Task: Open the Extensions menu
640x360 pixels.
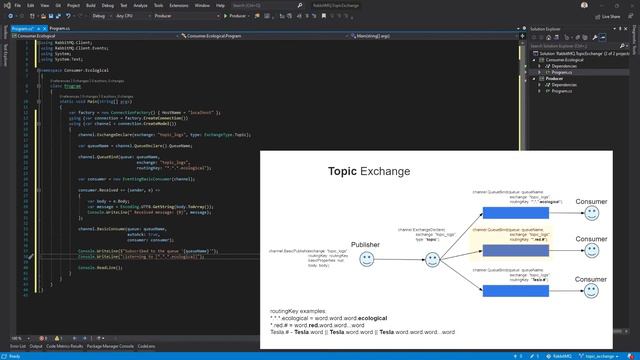Action: coord(179,6)
